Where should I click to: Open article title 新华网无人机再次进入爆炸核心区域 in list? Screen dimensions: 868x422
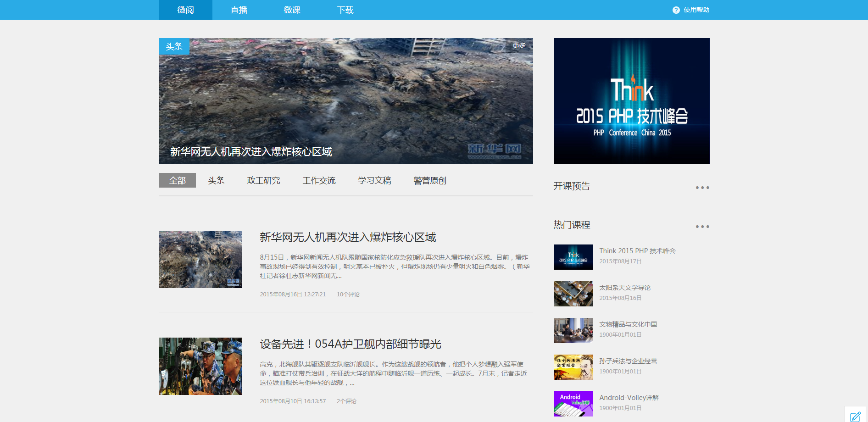(x=348, y=237)
